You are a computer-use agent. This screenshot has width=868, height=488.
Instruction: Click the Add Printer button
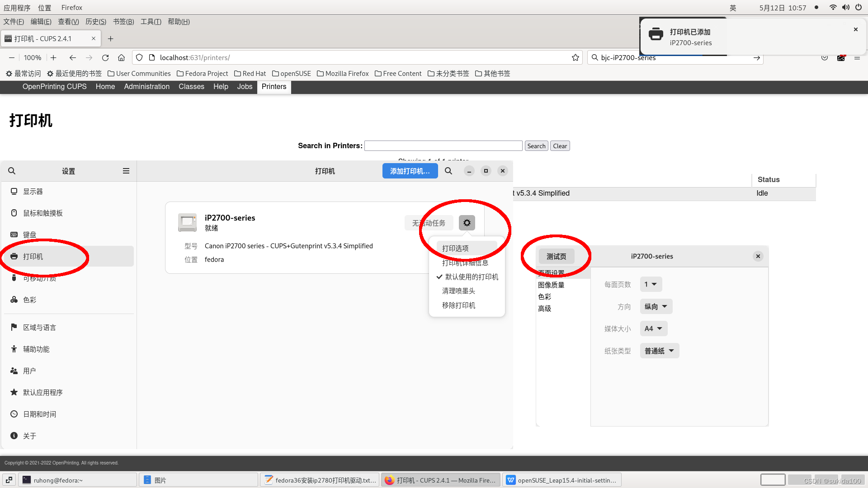tap(410, 171)
